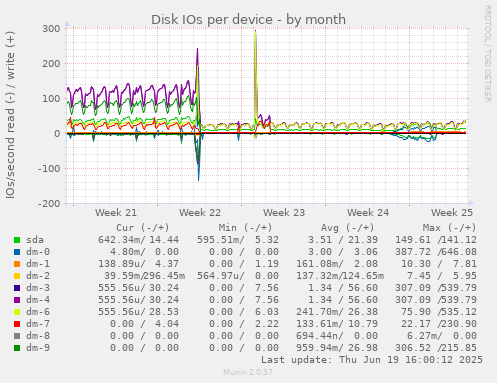Click the 'Week 21' axis label
This screenshot has width=497, height=383.
coord(116,213)
